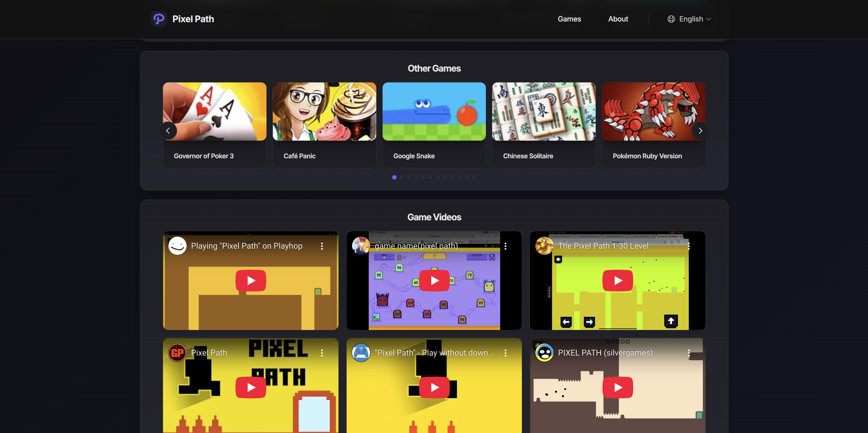Play the game name(pixel path) video
This screenshot has height=433, width=868.
[x=434, y=281]
